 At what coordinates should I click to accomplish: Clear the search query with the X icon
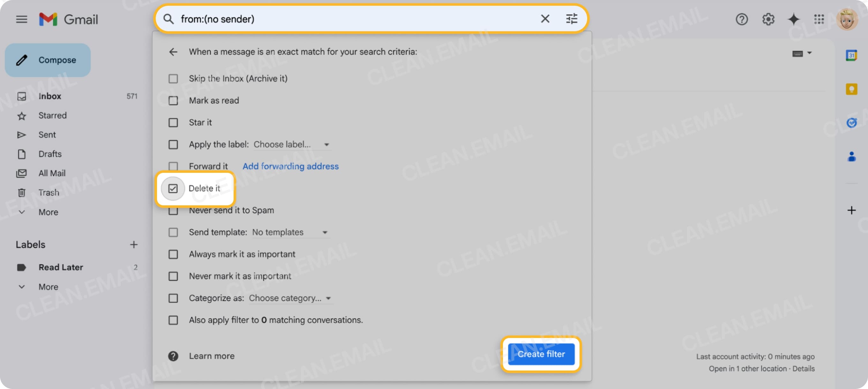click(545, 19)
